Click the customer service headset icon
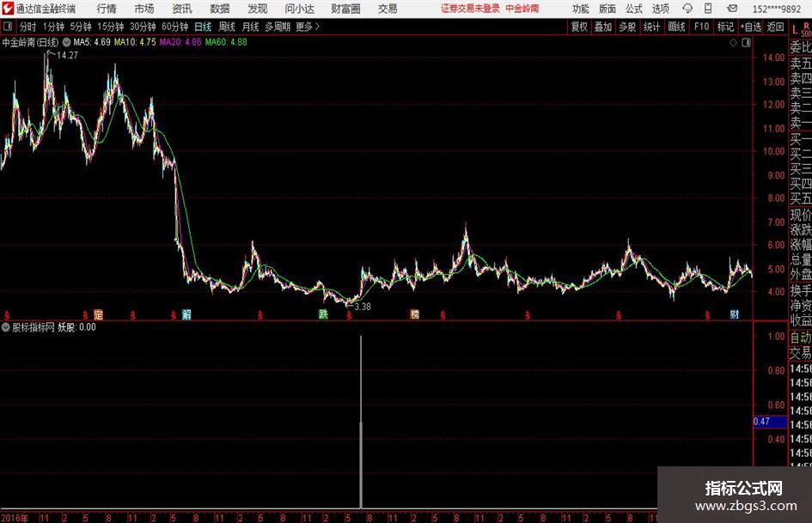This screenshot has width=812, height=523. point(687,9)
